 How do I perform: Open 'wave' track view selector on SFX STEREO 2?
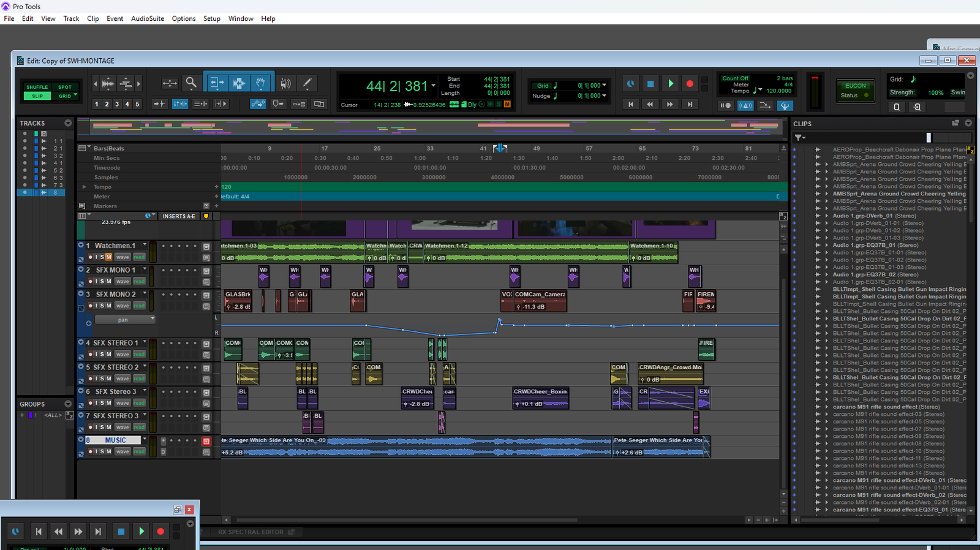tap(123, 379)
